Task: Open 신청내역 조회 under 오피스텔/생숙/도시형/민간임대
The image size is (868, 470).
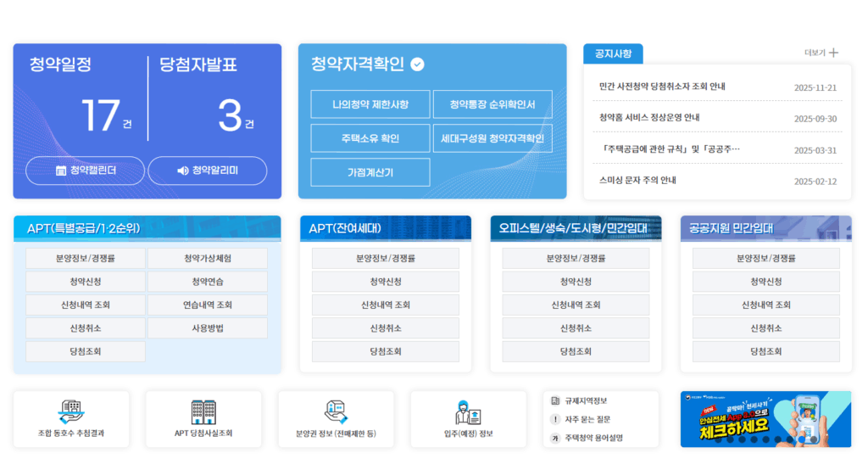Action: click(576, 305)
